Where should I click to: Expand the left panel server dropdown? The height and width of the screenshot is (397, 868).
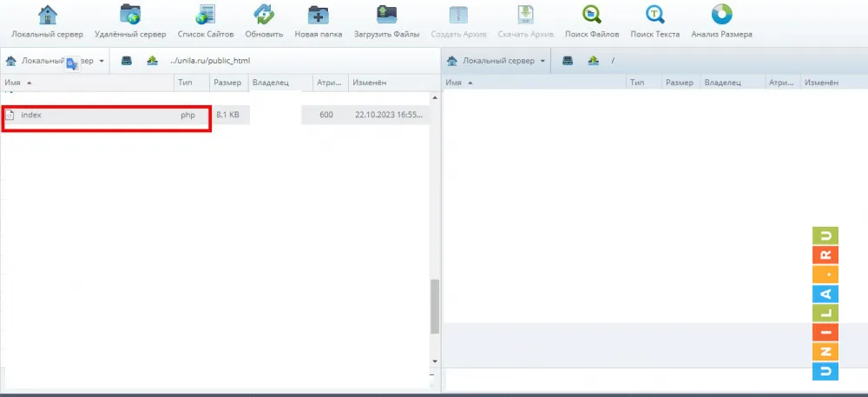tap(102, 61)
